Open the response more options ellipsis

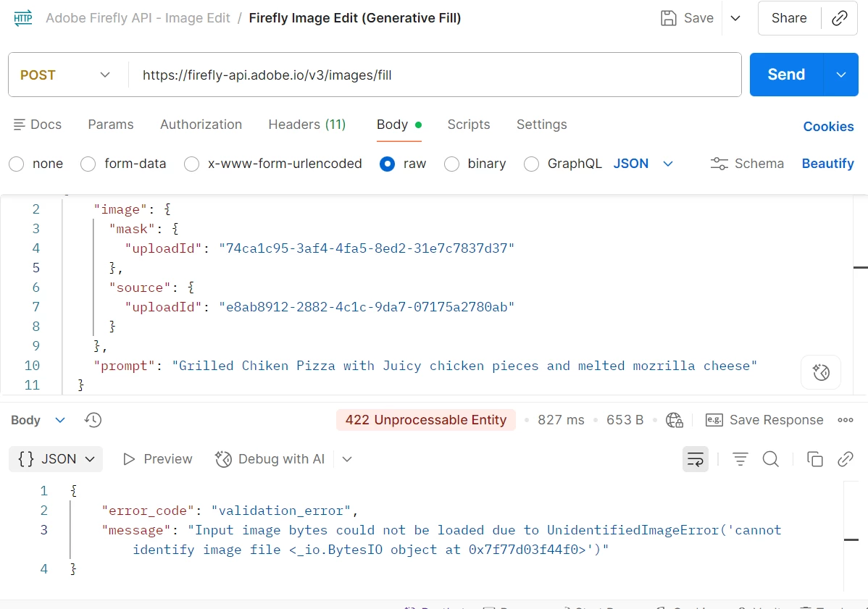pyautogui.click(x=846, y=420)
